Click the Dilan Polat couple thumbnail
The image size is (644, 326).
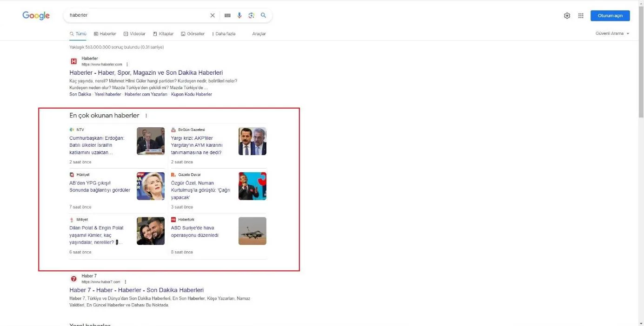pyautogui.click(x=151, y=231)
